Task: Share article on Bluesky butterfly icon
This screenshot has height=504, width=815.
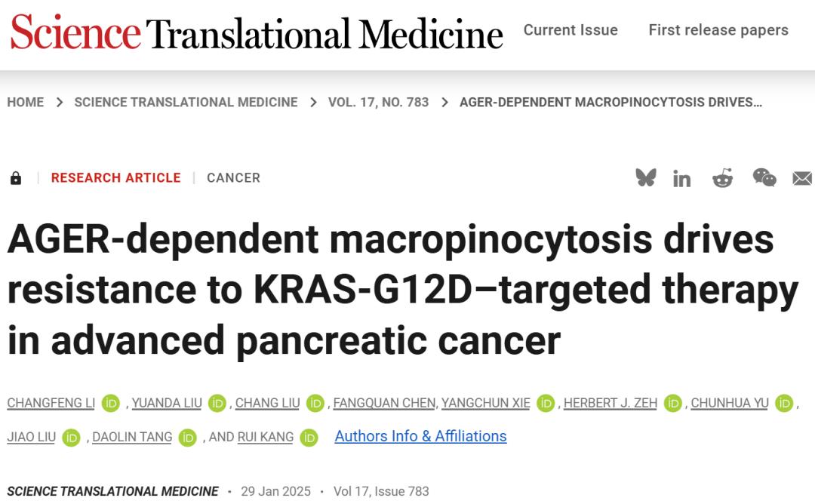Action: pos(646,178)
